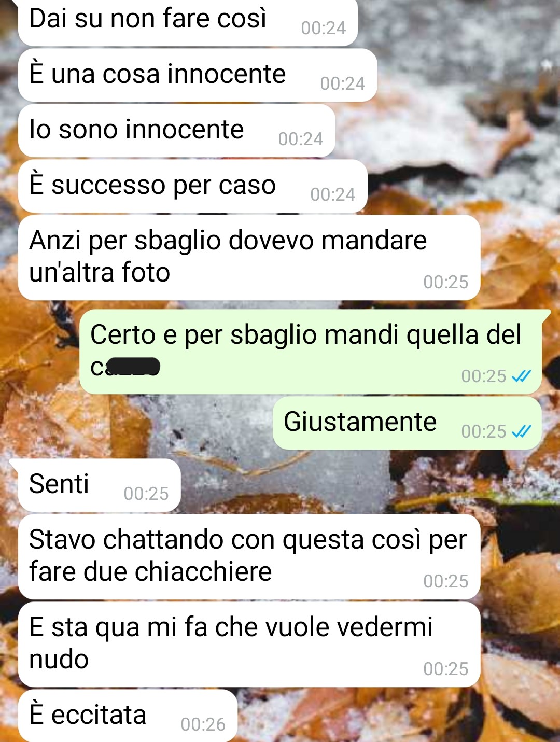Image resolution: width=560 pixels, height=742 pixels.
Task: Select the 'Anzi per sbaglio dovevo mandare' message
Action: [x=249, y=258]
